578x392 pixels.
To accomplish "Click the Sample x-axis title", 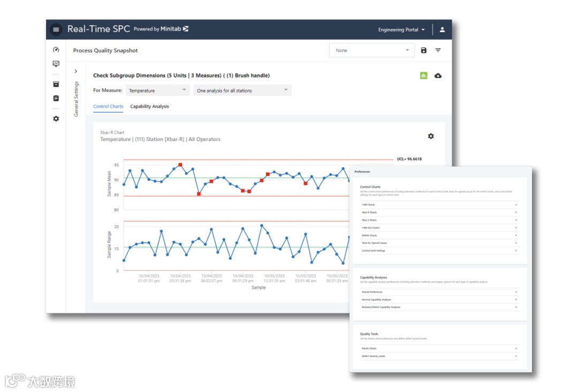I will 258,287.
